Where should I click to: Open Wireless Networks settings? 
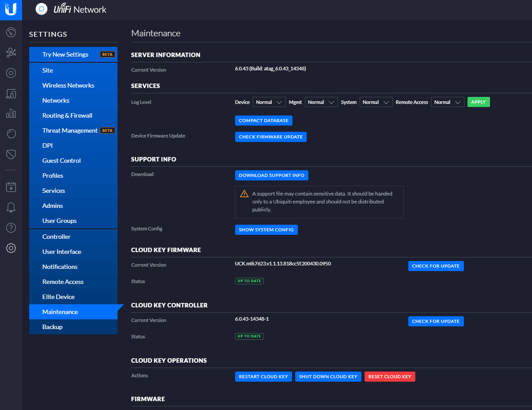(x=73, y=85)
